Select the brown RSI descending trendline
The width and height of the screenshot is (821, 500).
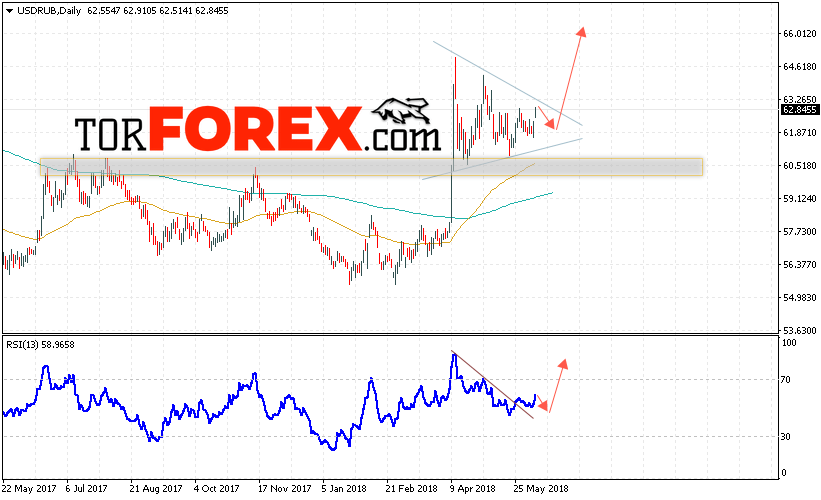492,385
